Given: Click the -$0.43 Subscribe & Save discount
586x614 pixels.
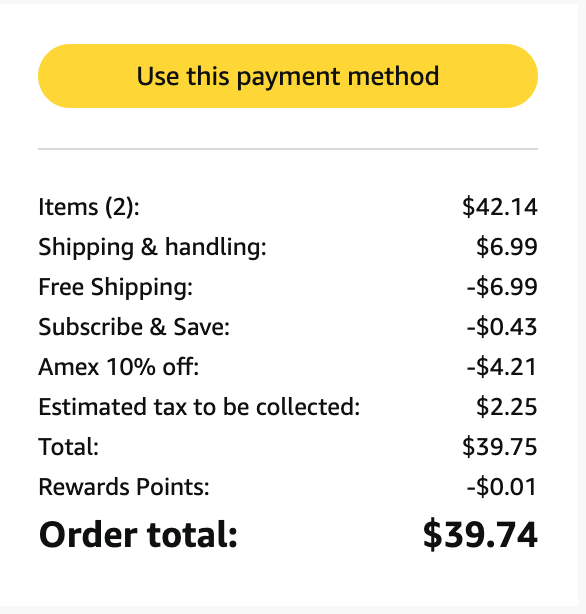Looking at the screenshot, I should click(502, 327).
